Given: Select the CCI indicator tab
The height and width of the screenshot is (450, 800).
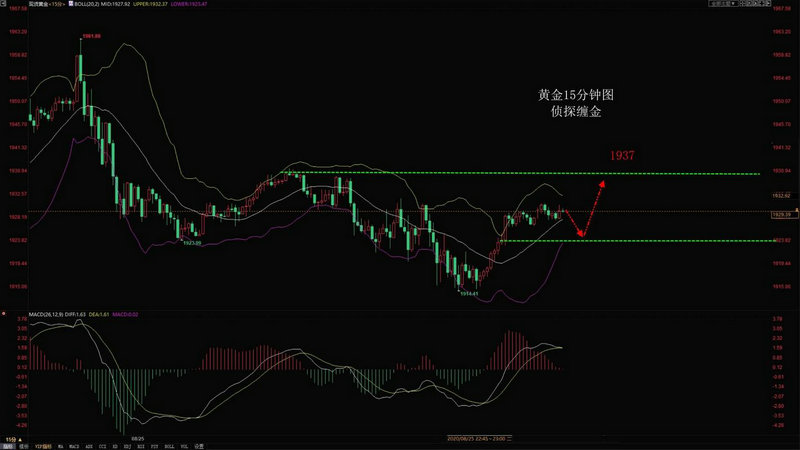Looking at the screenshot, I should [103, 446].
